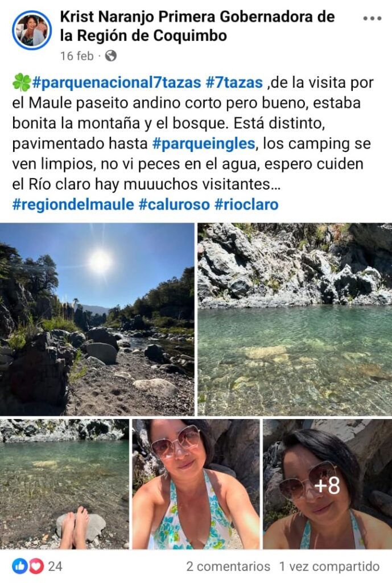
Task: View the photo with feet by water
Action: [64, 484]
